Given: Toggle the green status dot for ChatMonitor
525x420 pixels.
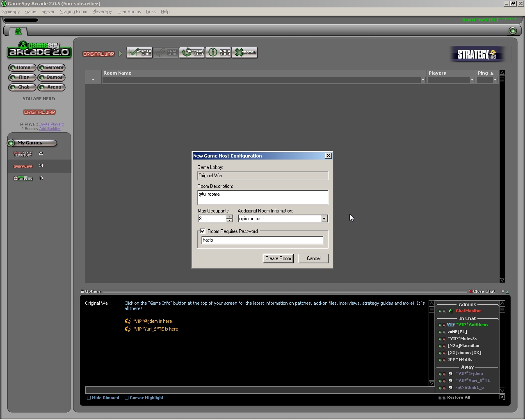Looking at the screenshot, I should [x=440, y=311].
